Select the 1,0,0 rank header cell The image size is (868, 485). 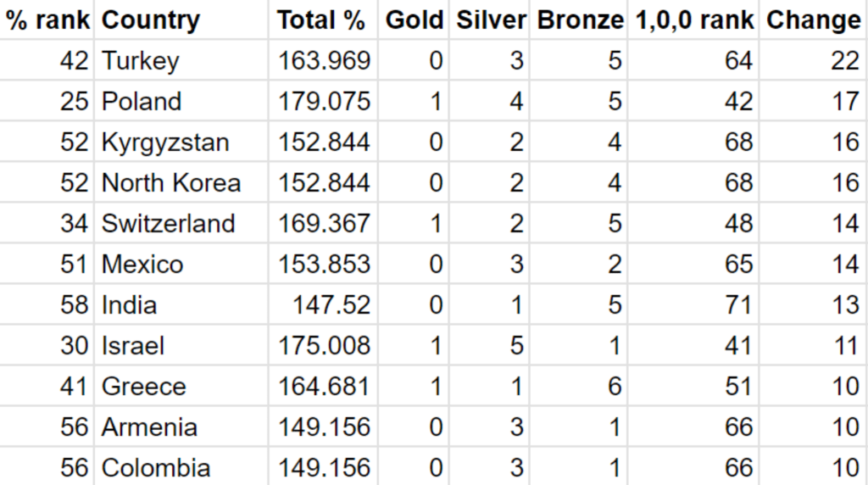[x=694, y=20]
